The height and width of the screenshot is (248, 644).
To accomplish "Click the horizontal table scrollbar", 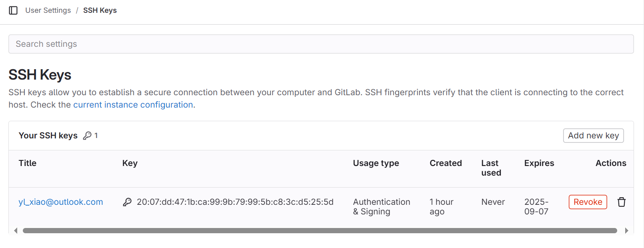I will coord(319,230).
